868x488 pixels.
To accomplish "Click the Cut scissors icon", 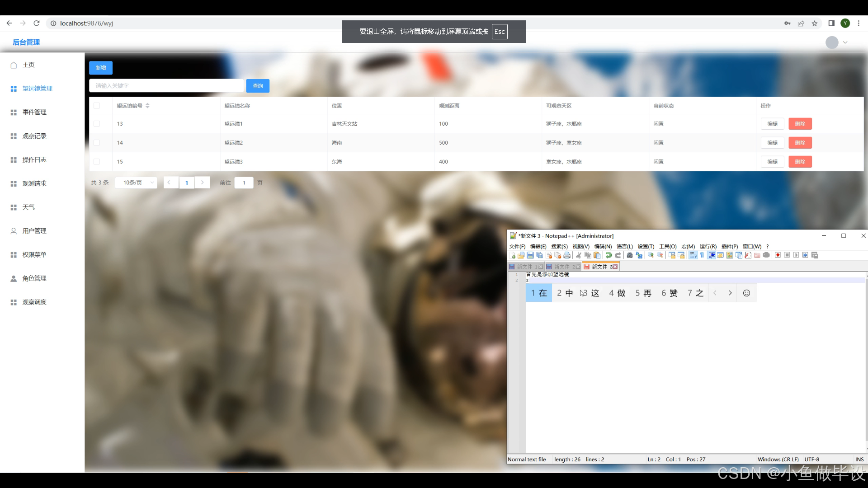I will [x=578, y=255].
